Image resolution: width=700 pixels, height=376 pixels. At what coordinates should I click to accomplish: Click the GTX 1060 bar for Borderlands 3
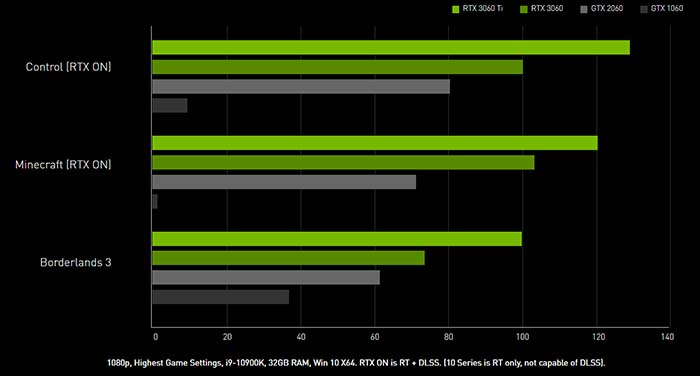click(x=221, y=297)
